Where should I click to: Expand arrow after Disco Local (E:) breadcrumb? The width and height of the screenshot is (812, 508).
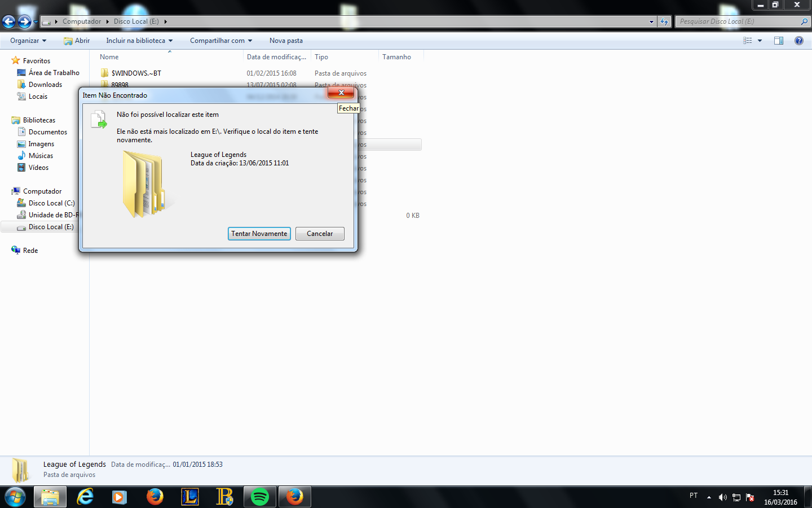(x=165, y=21)
